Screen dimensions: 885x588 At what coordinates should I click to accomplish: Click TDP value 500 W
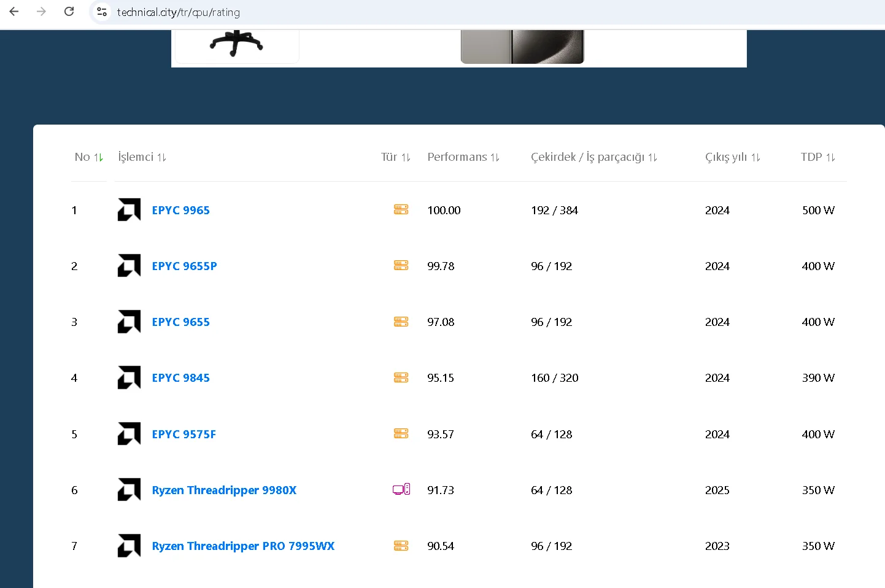pyautogui.click(x=819, y=211)
